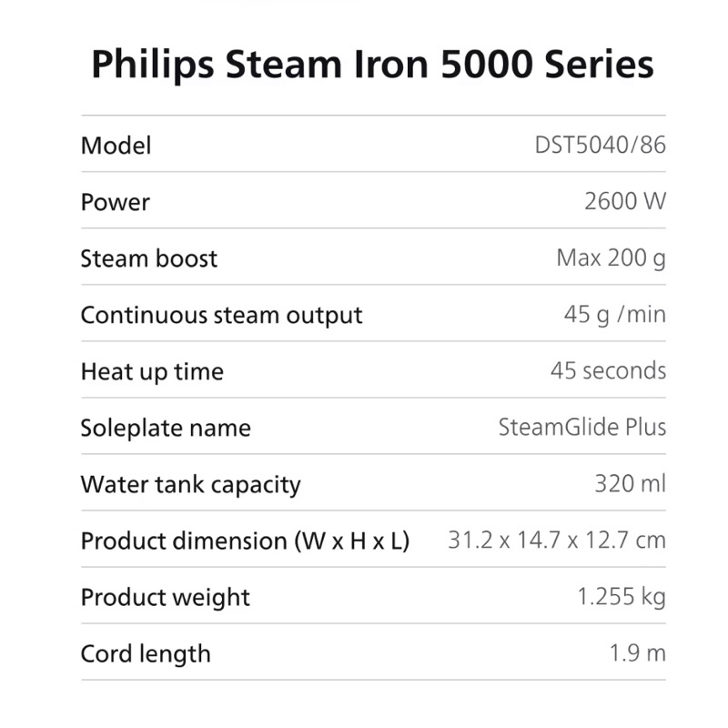Select the SteamGlide Plus value
Viewport: 728px width, 728px height.
[x=581, y=428]
